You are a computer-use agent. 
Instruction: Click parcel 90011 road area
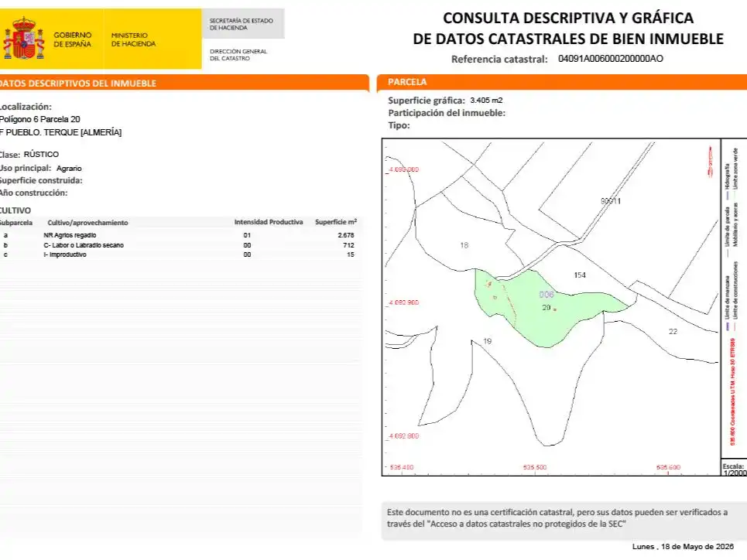pyautogui.click(x=611, y=201)
